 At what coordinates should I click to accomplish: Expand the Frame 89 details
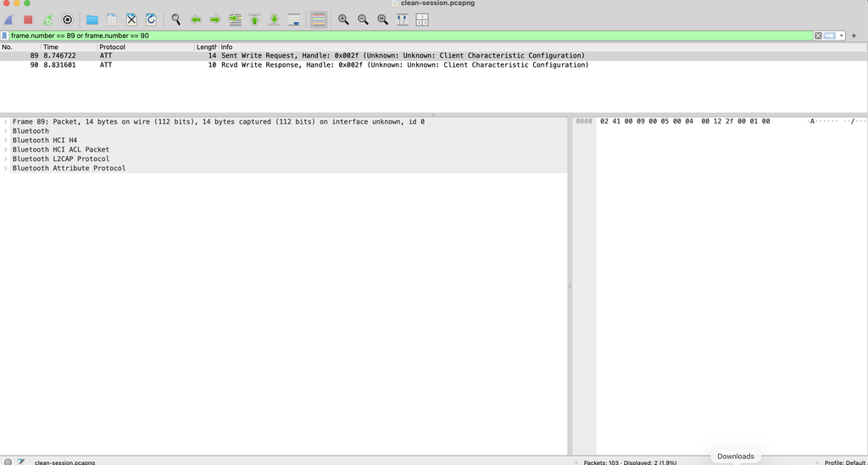click(x=6, y=122)
